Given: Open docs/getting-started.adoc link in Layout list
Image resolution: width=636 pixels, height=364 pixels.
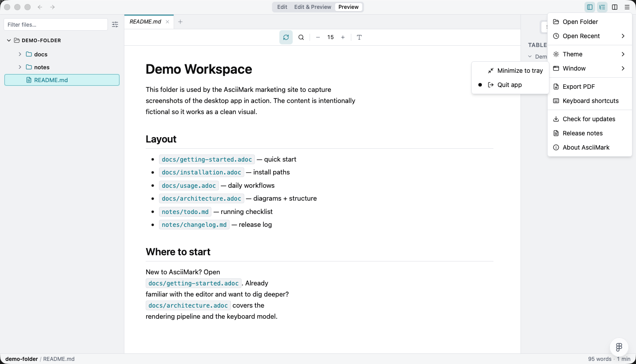Looking at the screenshot, I should pos(207,159).
